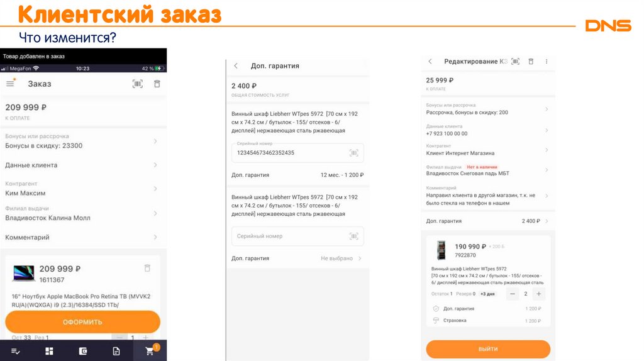Go back from the Доп. гарантия screen
Viewport: 644px width, 361px height.
pyautogui.click(x=236, y=65)
